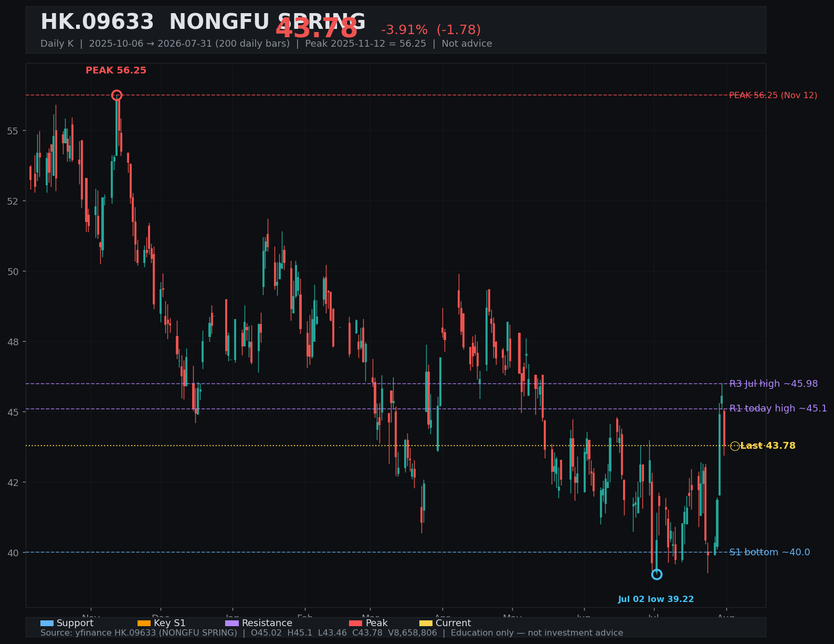Click the yellow Current legend swatch
Viewport: 834px width, 644px height.
tap(426, 623)
